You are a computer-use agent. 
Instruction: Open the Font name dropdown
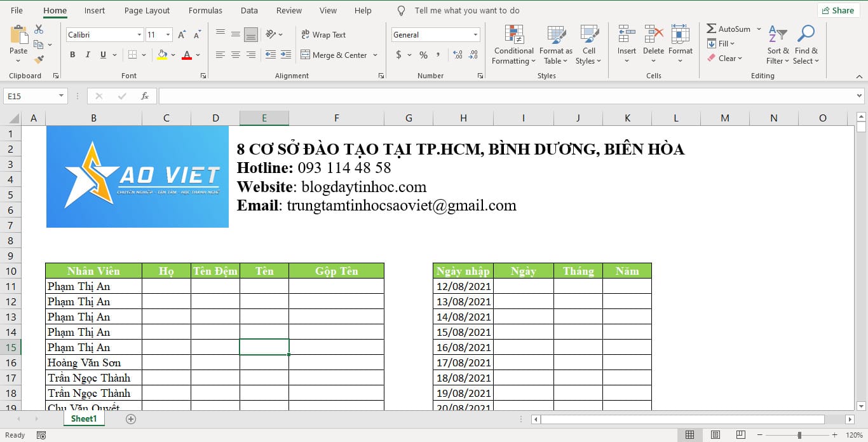pos(139,34)
